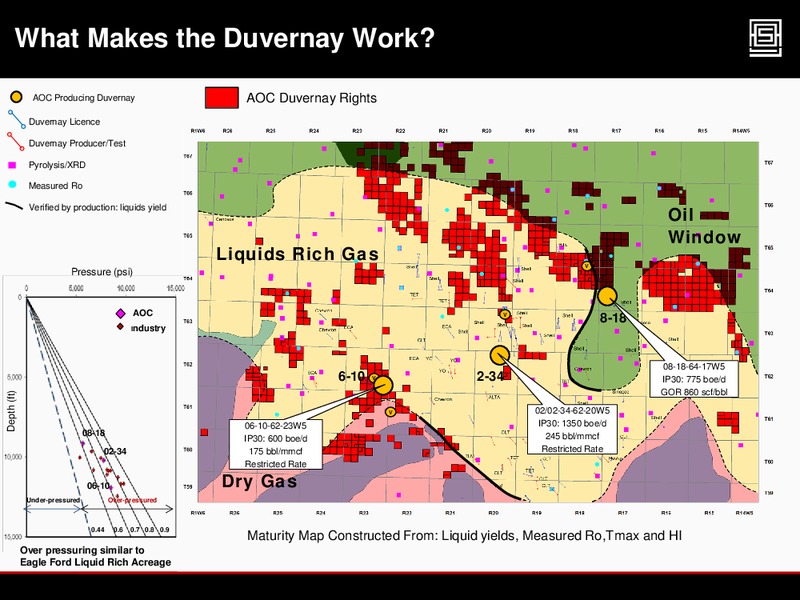Viewport: 800px width, 600px height.
Task: Click the magenta Pyrolysis/XRD legend square
Action: point(13,165)
